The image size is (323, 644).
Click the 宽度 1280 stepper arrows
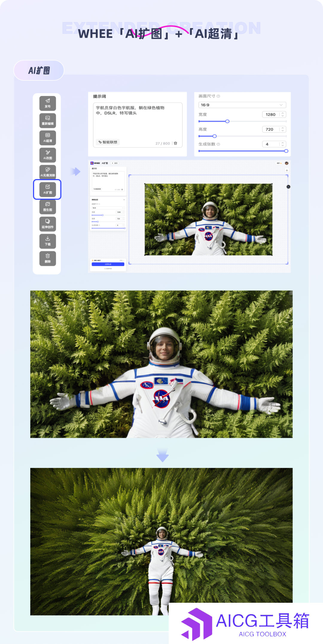[x=283, y=114]
